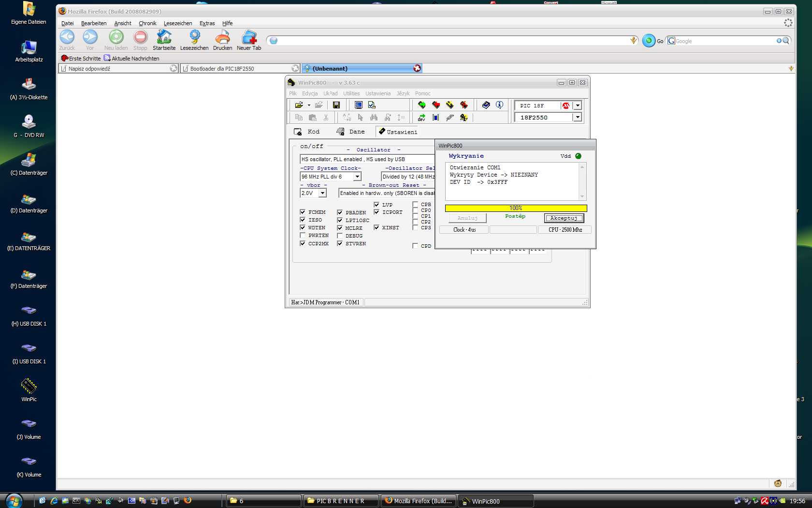
Task: Open the vbor 2.0V dropdown
Action: [323, 193]
